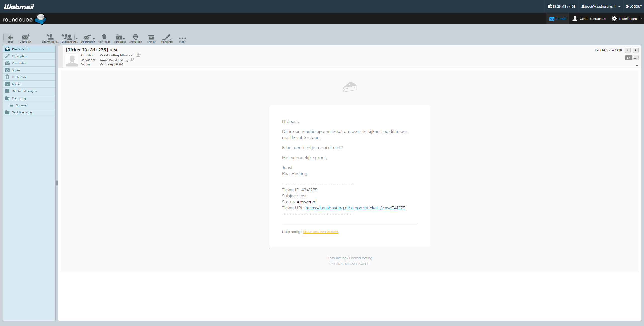Click the LOGOUT button
The width and height of the screenshot is (644, 326).
(634, 7)
